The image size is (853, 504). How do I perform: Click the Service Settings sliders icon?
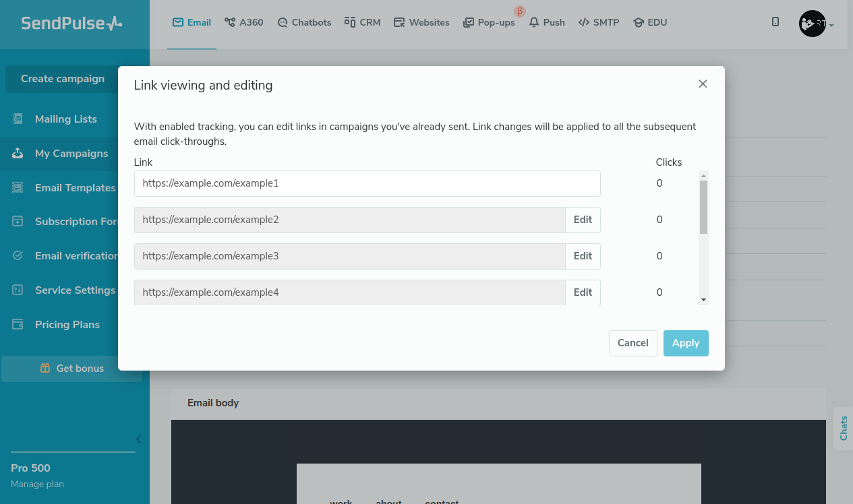point(18,290)
